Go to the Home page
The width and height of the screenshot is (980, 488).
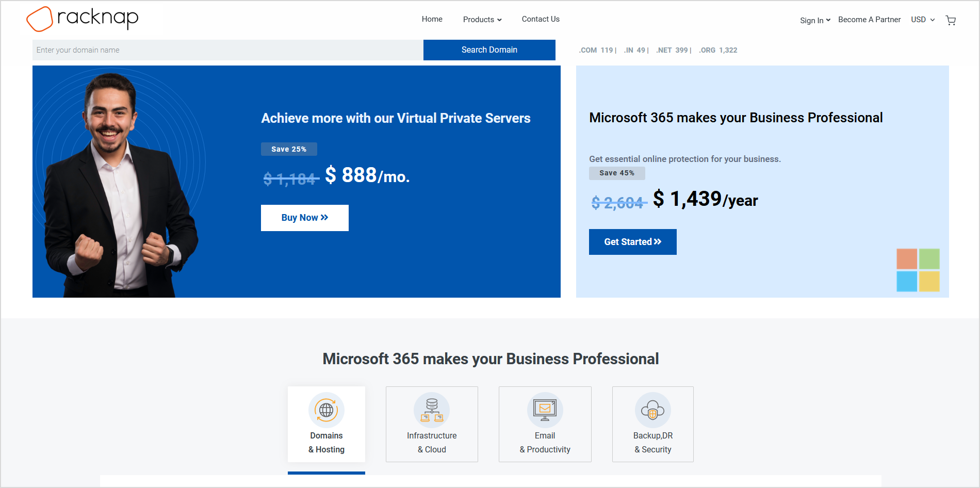click(x=432, y=19)
